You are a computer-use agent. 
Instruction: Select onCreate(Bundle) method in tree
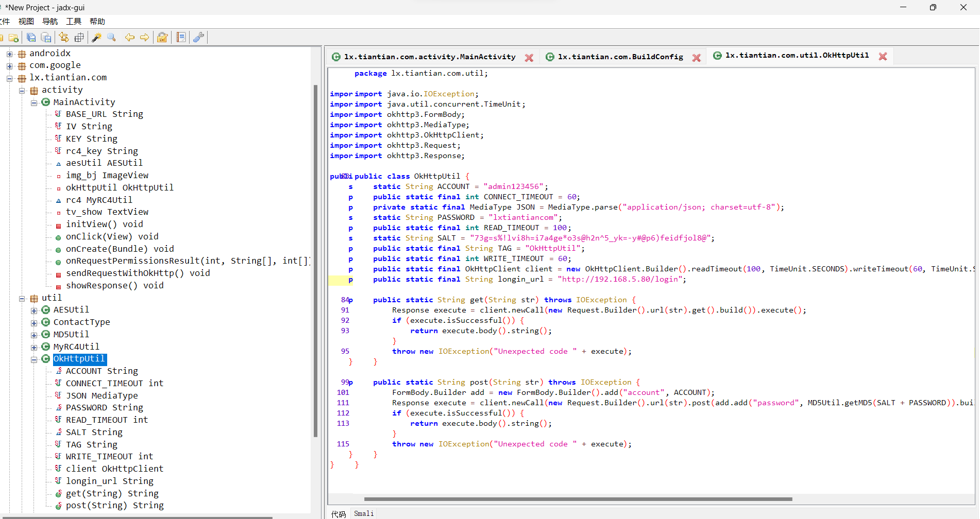click(120, 249)
